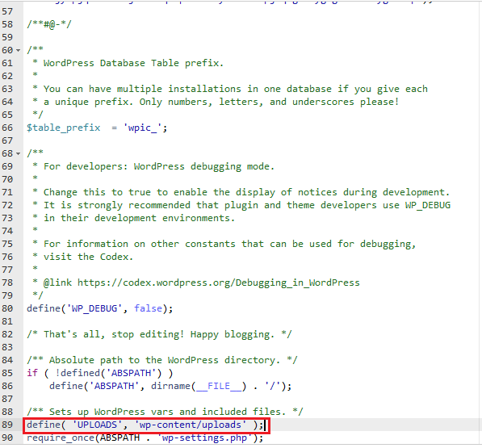Select line number 80 in gutter

[x=7, y=308]
